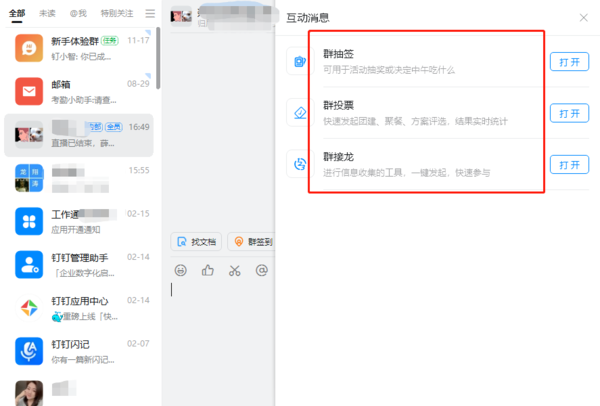This screenshot has width=600, height=406.
Task: Click the thumbs-up like icon
Action: tap(207, 270)
